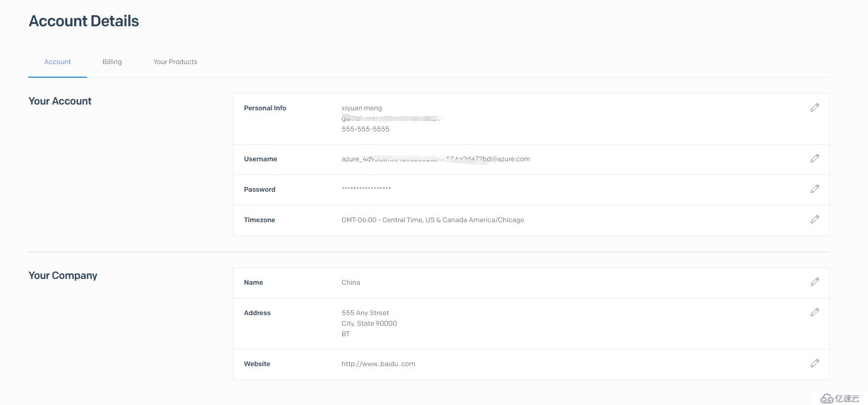Click the Username row label
This screenshot has height=405, width=868.
260,159
